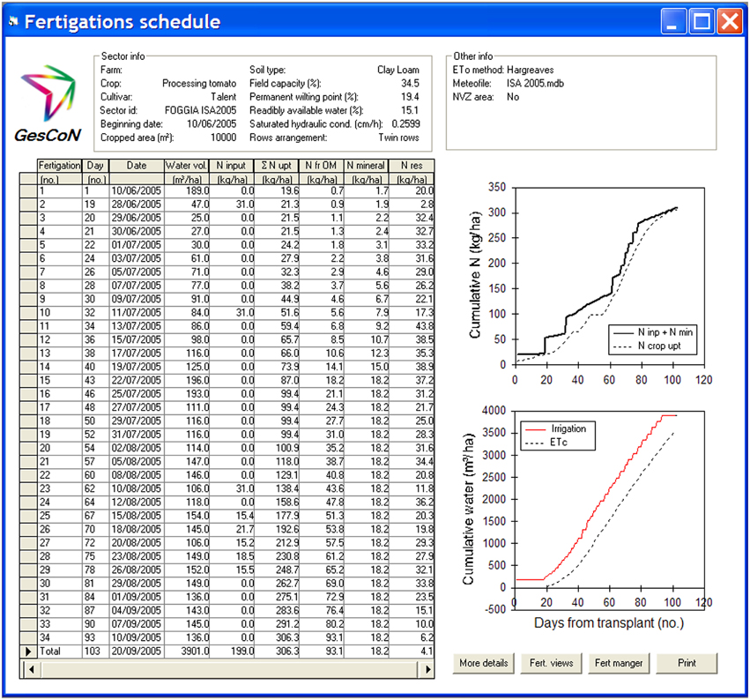The width and height of the screenshot is (750, 700).
Task: Select the row header of fertigation 17
Action: pos(28,407)
